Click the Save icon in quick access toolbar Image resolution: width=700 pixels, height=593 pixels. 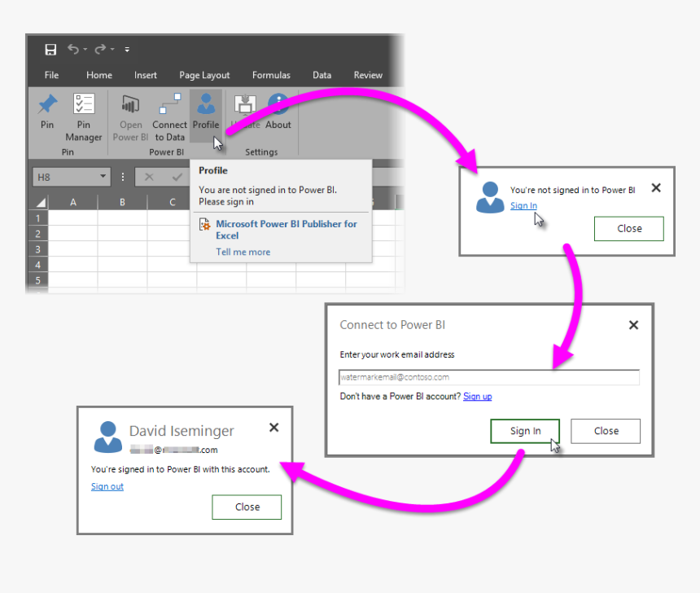tap(50, 49)
